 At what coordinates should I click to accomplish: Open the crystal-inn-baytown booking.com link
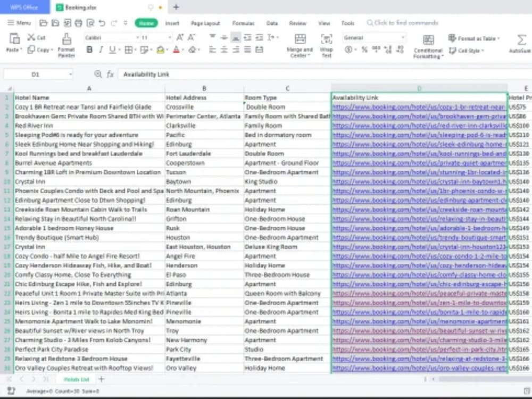pos(419,181)
